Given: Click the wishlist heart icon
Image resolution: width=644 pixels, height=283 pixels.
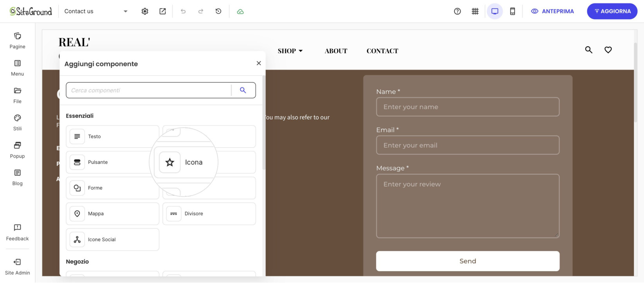Looking at the screenshot, I should pos(608,50).
